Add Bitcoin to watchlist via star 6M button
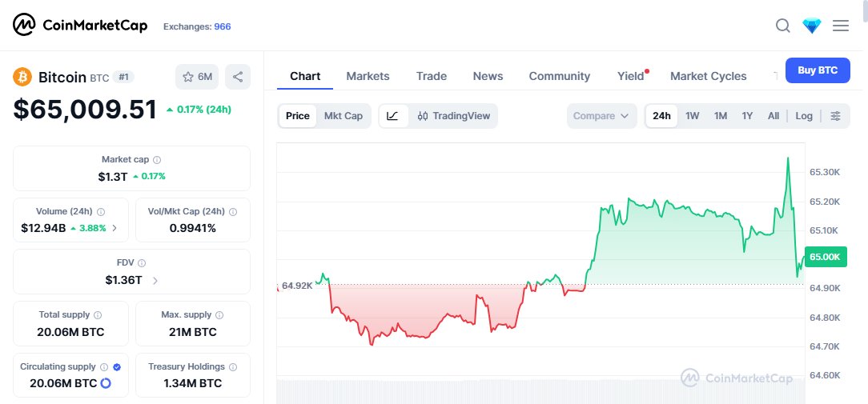868x404 pixels. point(197,77)
